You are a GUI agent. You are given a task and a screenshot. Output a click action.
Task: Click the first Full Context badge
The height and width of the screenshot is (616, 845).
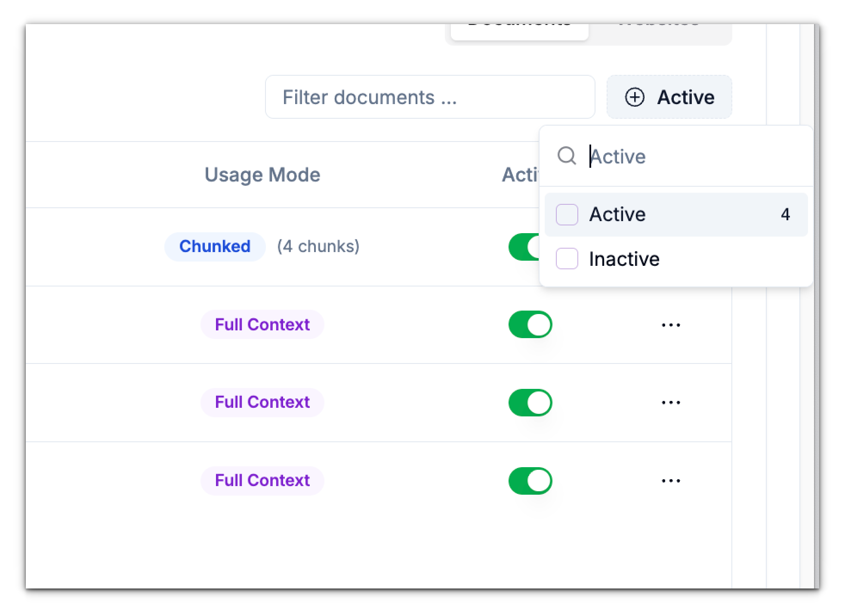[262, 325]
